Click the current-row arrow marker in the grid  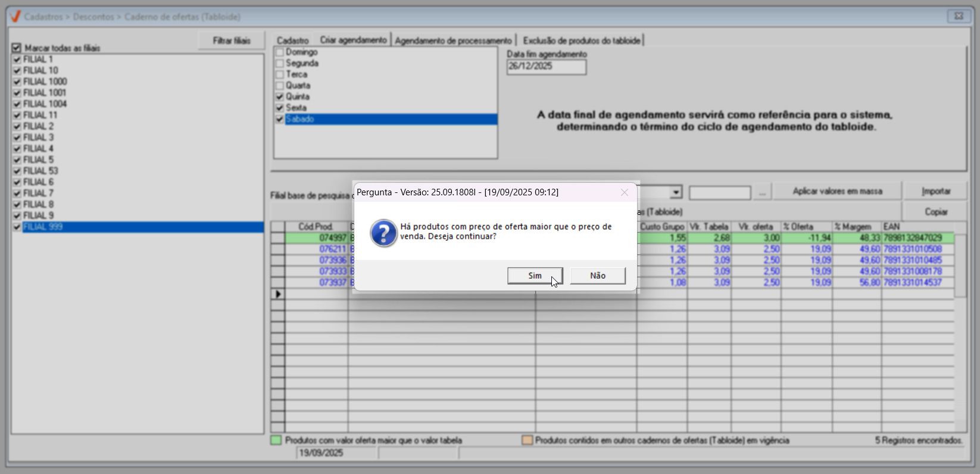pyautogui.click(x=278, y=294)
